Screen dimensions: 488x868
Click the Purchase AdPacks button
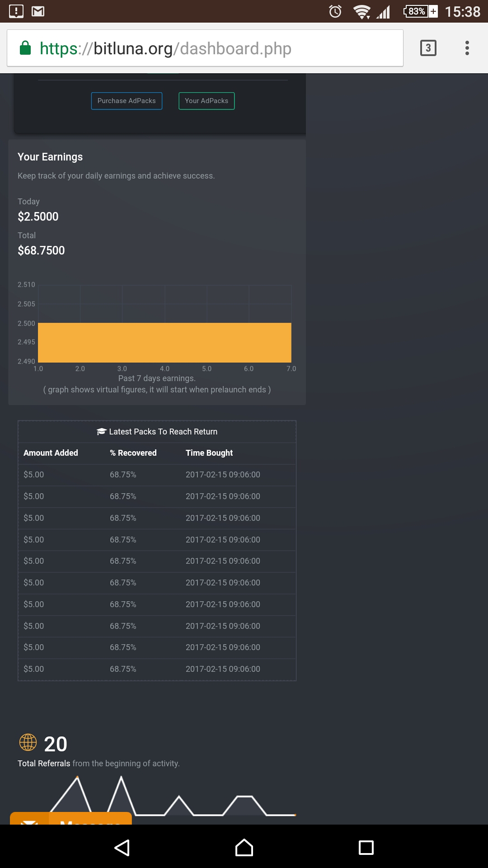[x=127, y=101]
